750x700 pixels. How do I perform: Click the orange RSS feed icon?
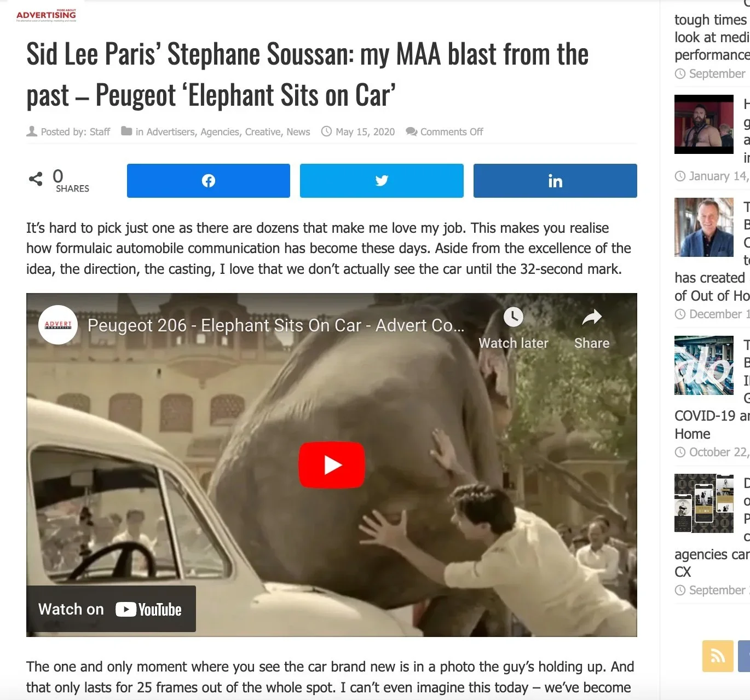tap(718, 656)
